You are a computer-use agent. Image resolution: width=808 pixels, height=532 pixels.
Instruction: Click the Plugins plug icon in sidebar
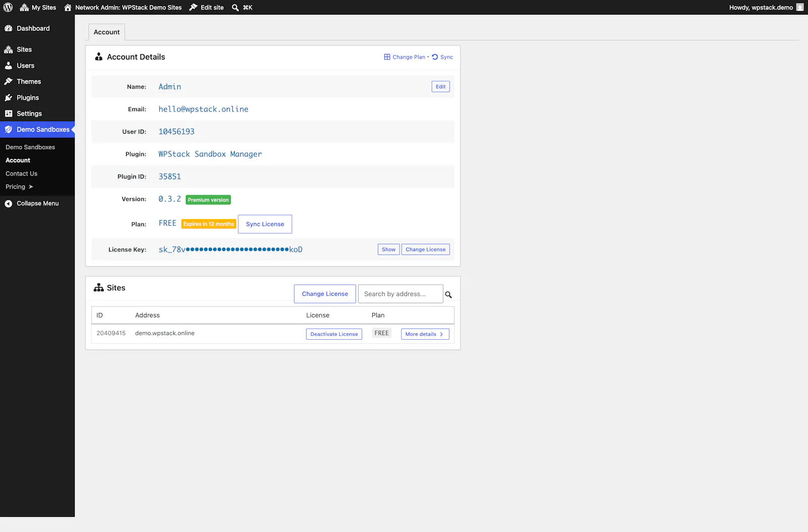[x=9, y=97]
